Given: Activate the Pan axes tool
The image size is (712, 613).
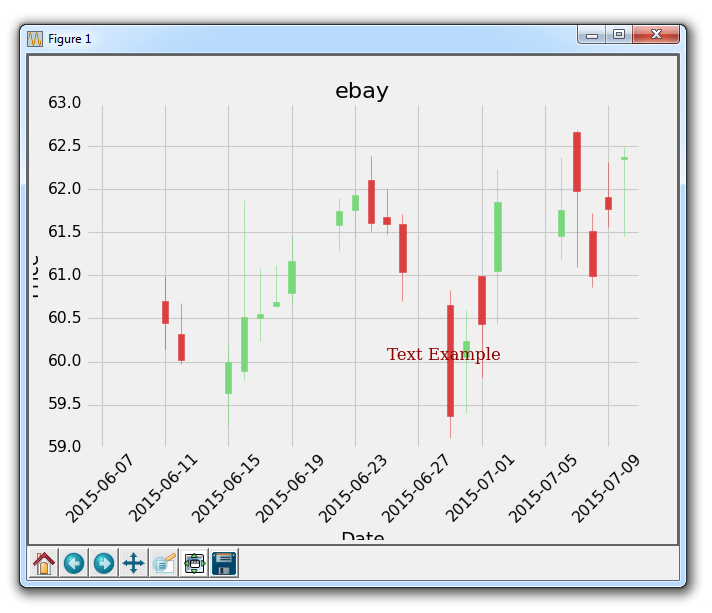Looking at the screenshot, I should click(x=133, y=563).
